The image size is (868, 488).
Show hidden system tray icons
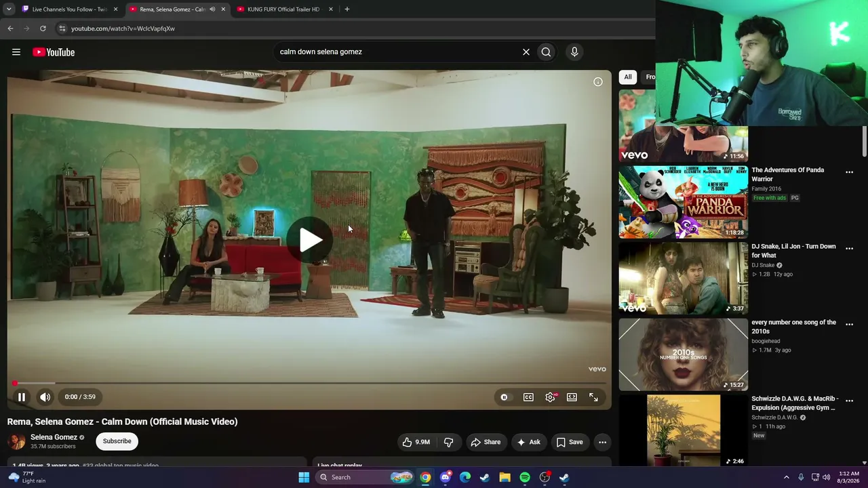(787, 477)
